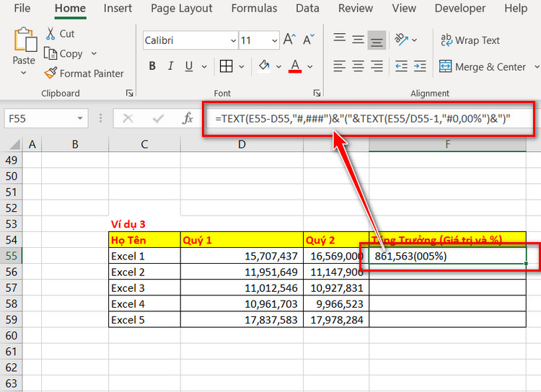Center text horizontally
Screen dimensions: 541x392
tap(358, 66)
